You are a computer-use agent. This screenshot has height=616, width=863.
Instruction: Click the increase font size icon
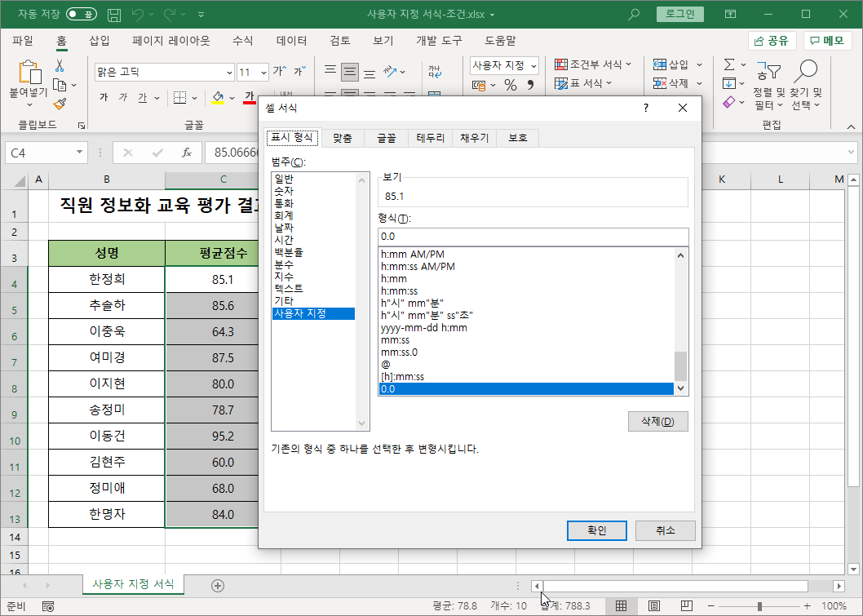click(280, 71)
